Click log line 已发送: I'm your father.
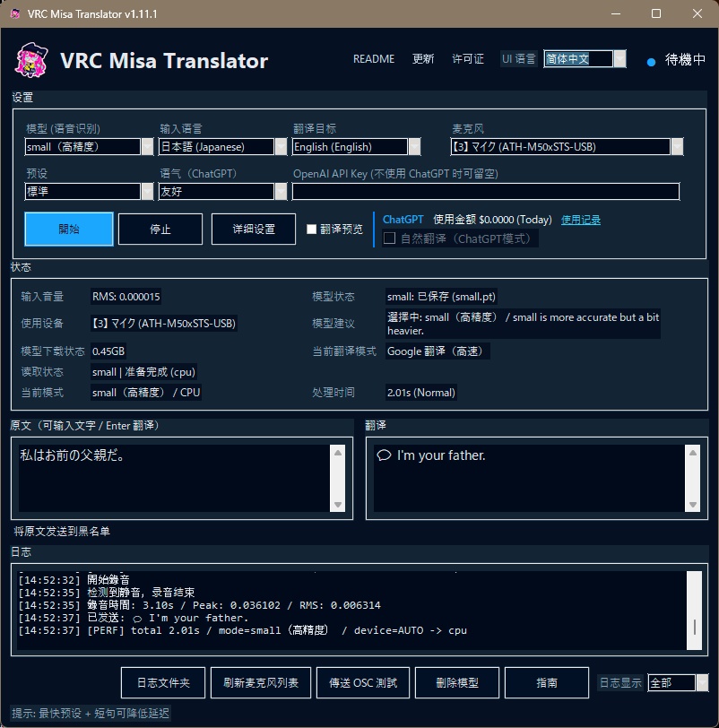The height and width of the screenshot is (728, 719). pyautogui.click(x=134, y=618)
